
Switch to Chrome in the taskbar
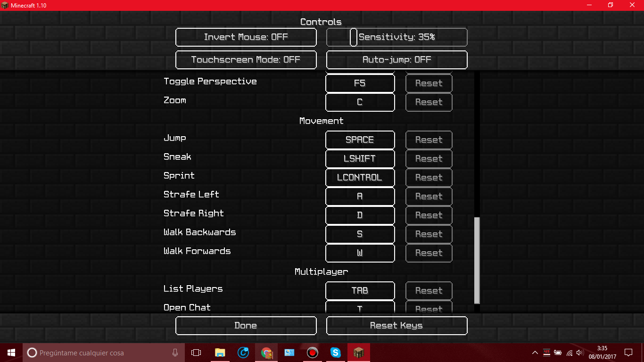click(266, 353)
